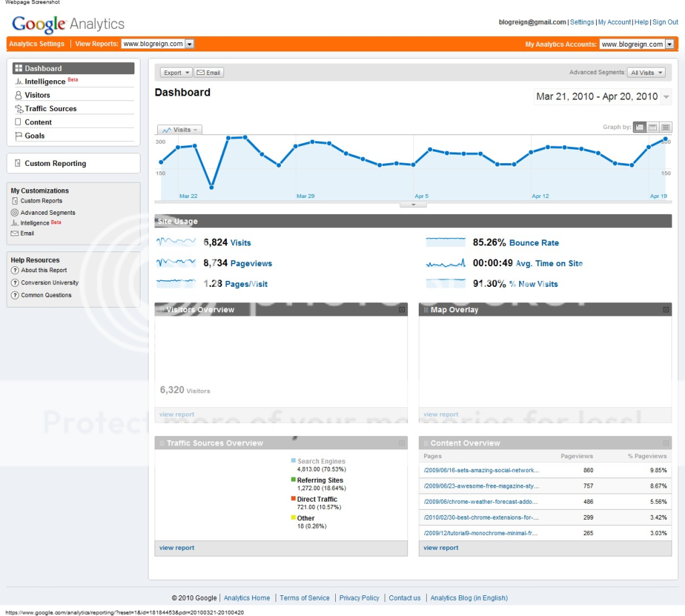Open Analytics Home footer link
This screenshot has height=616, width=685.
coord(247,598)
